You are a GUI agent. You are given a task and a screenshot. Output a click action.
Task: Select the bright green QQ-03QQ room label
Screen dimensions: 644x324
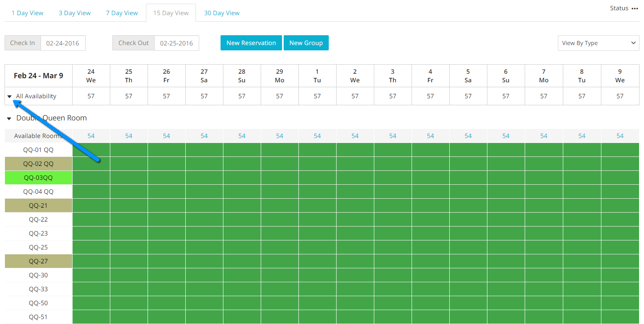point(39,178)
